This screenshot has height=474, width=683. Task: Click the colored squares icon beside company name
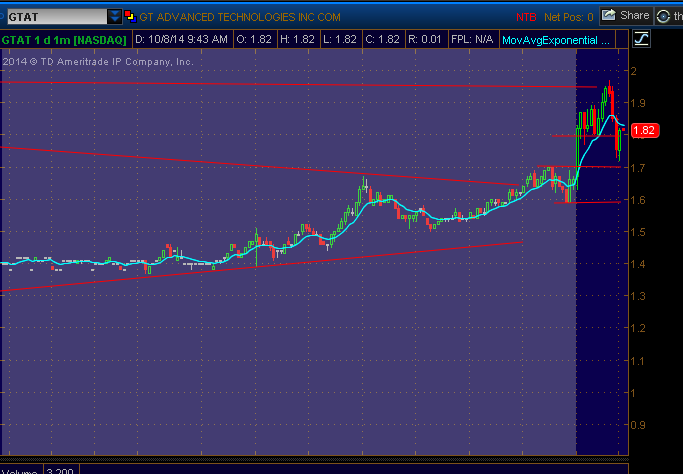[131, 17]
